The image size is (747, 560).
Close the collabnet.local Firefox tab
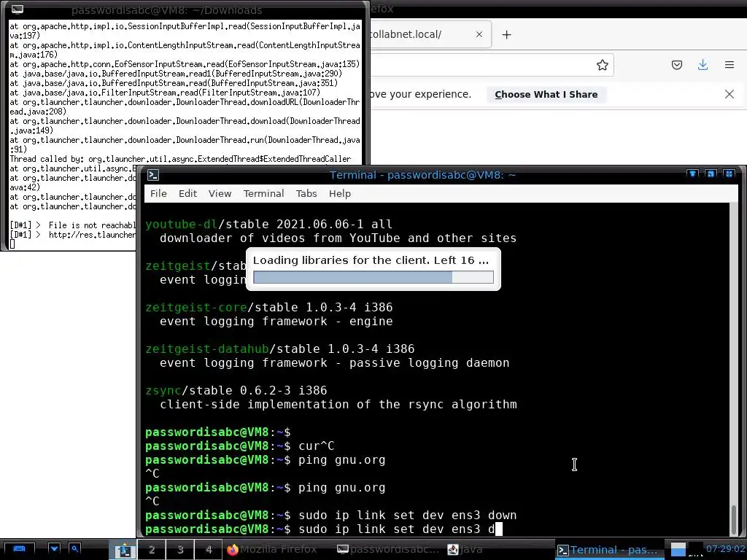479,34
